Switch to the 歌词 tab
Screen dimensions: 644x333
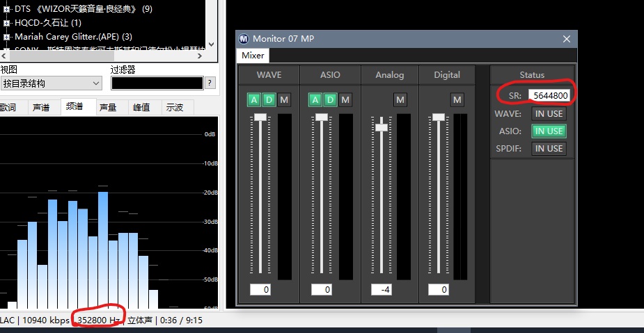[8, 107]
